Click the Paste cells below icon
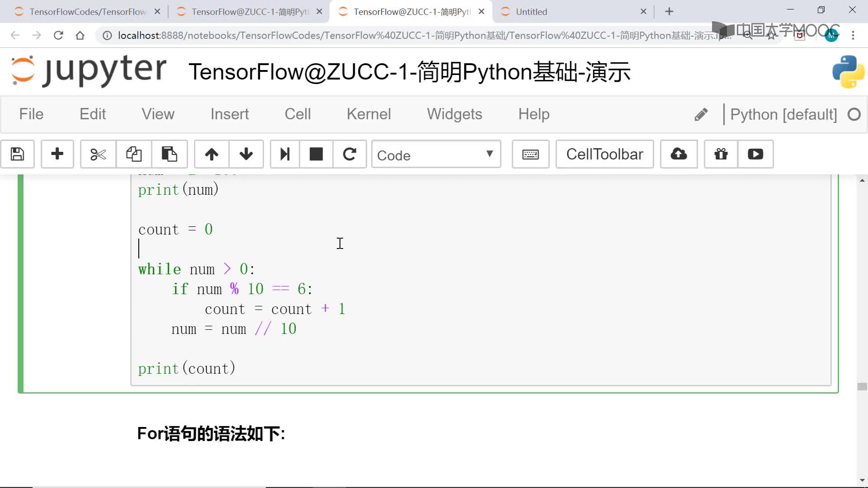The width and height of the screenshot is (868, 488). coord(169,155)
